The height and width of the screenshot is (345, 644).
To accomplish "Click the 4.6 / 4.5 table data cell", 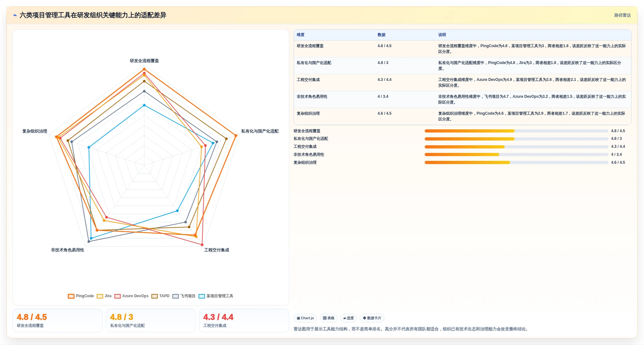I will click(x=384, y=113).
